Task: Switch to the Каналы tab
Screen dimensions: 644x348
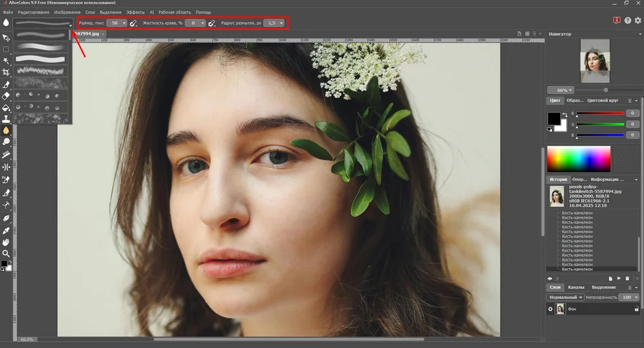Action: pyautogui.click(x=576, y=288)
